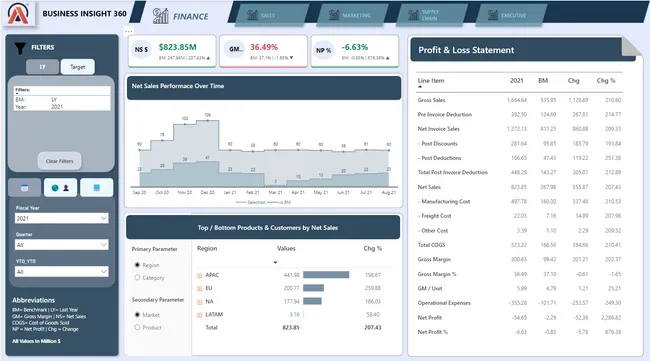The height and width of the screenshot is (361, 650).
Task: Click the NS $ KPI badge
Action: click(141, 50)
